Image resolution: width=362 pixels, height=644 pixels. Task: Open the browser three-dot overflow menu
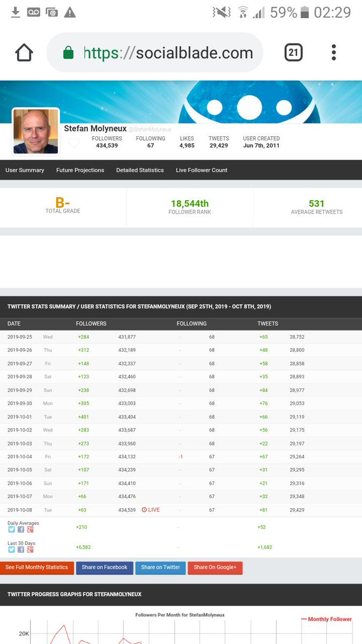pyautogui.click(x=334, y=52)
